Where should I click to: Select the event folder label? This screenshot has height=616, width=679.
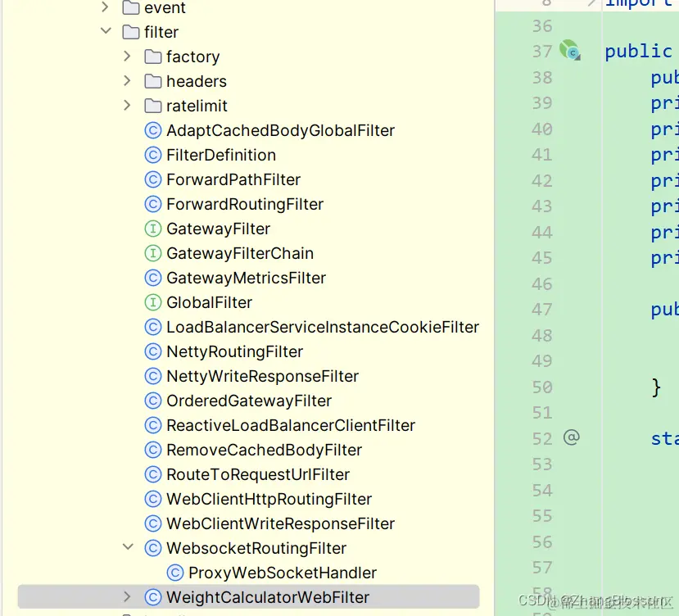[165, 7]
